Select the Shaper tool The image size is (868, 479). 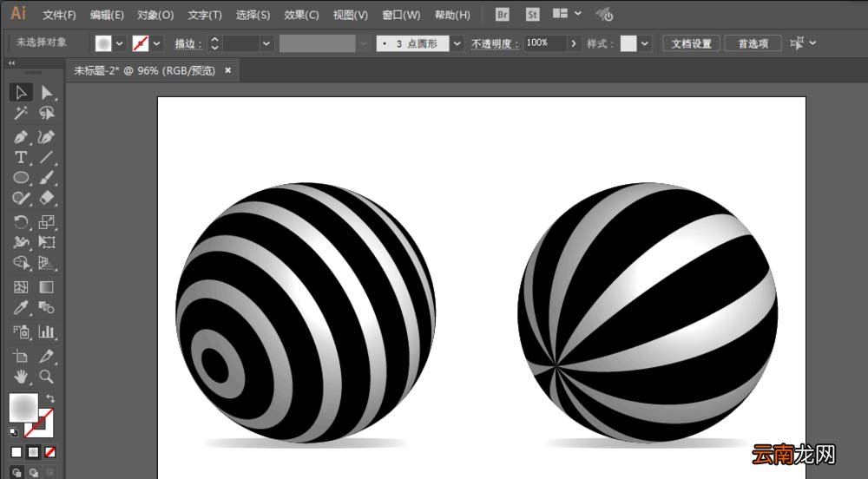click(x=21, y=198)
